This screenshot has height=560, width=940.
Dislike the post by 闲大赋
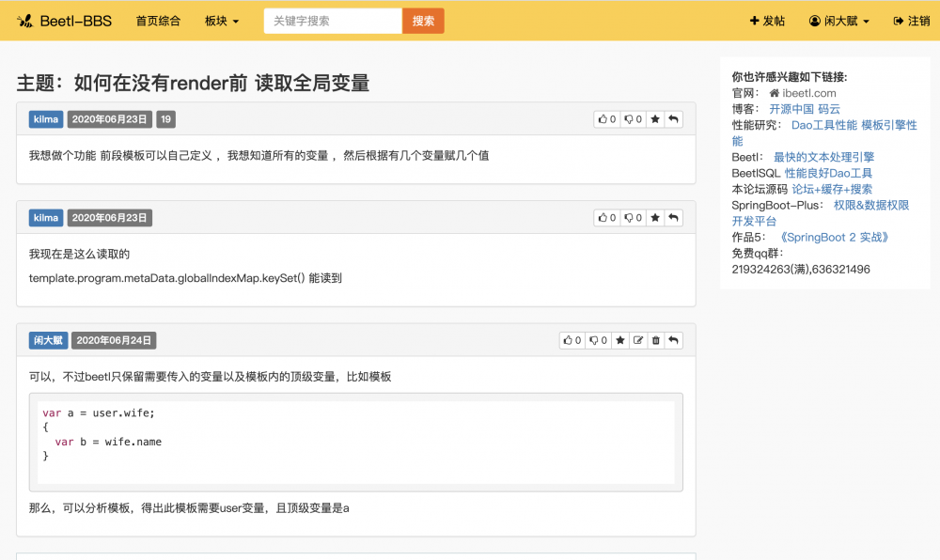point(598,341)
